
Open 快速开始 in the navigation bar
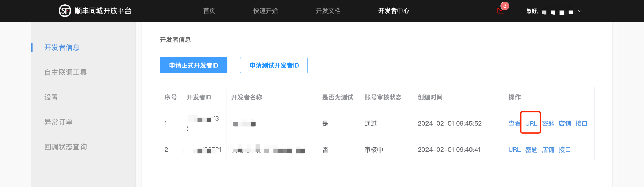[266, 11]
